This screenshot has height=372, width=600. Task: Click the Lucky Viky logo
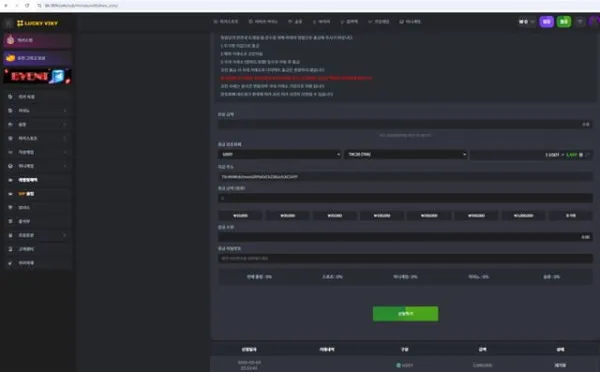click(x=37, y=23)
